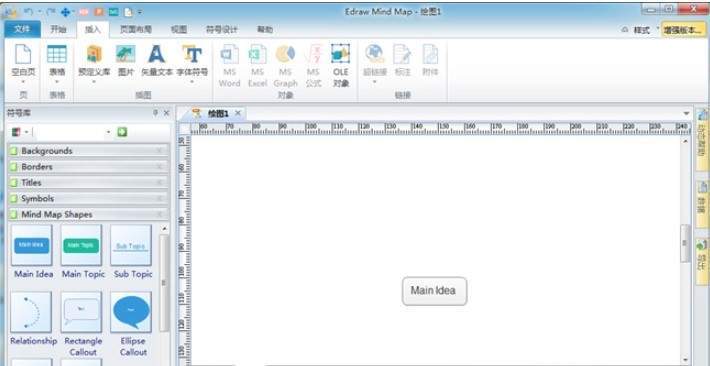Viewport: 710px width, 366px height.
Task: Switch to the Home (开始) tab
Action: (x=58, y=29)
